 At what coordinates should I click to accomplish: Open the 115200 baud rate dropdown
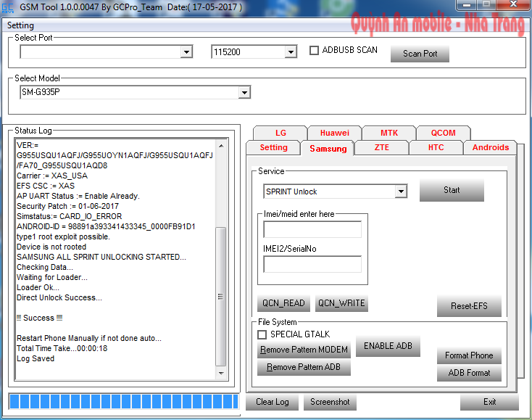click(x=291, y=52)
